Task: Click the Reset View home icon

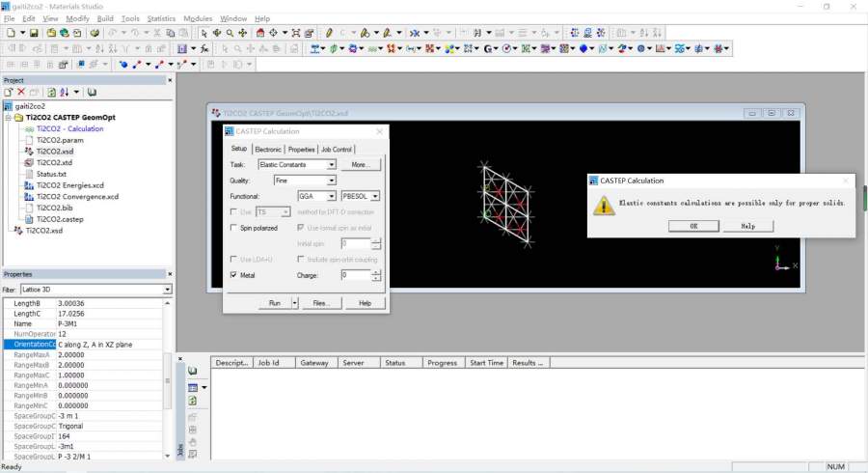Action: [260, 33]
